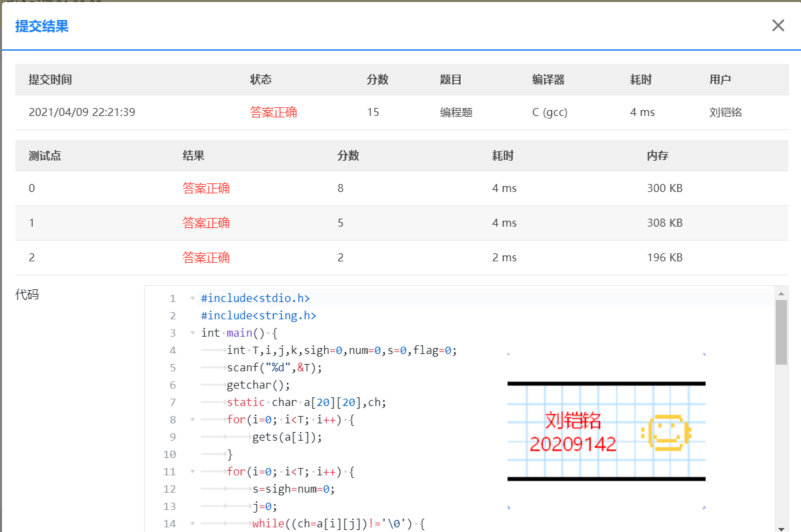Click the submission time 2021/04/09 22:21:39
The image size is (801, 532).
click(82, 113)
